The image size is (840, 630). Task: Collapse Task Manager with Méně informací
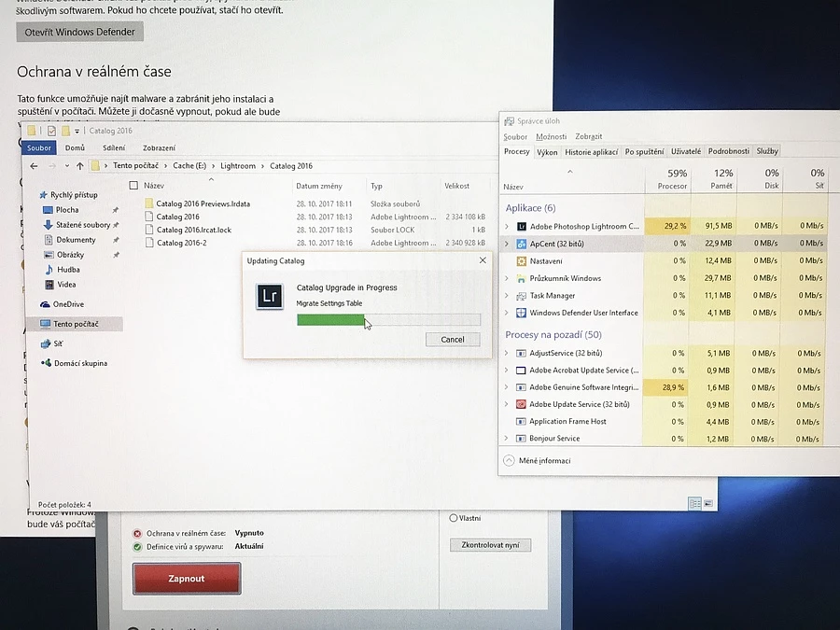(538, 461)
